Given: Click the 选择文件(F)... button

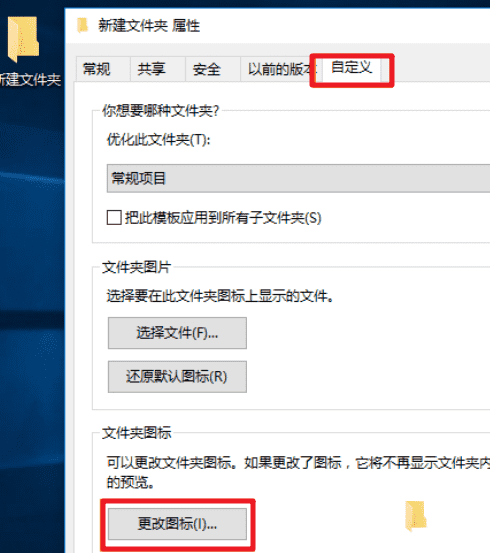Looking at the screenshot, I should tap(177, 333).
